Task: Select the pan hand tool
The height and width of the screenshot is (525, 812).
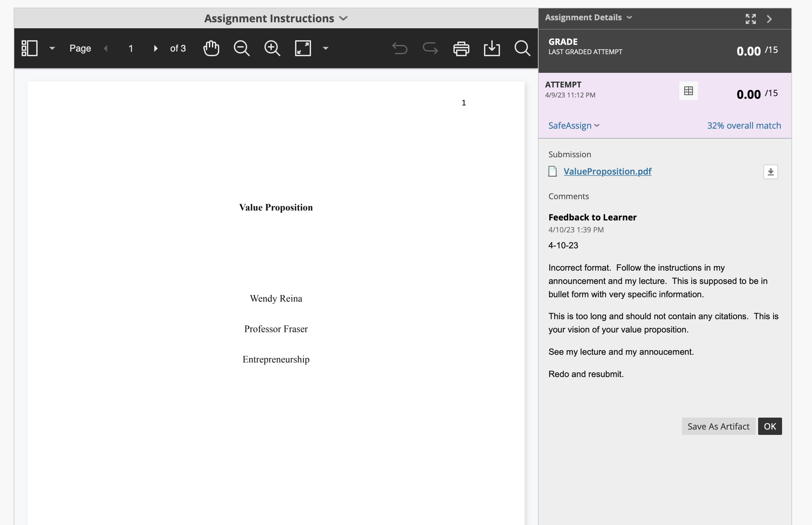Action: pos(211,48)
